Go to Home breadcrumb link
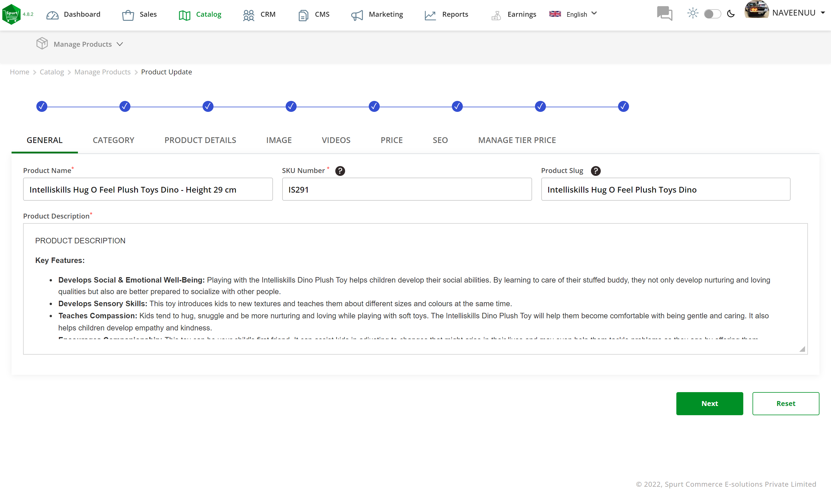The height and width of the screenshot is (504, 831). tap(20, 72)
